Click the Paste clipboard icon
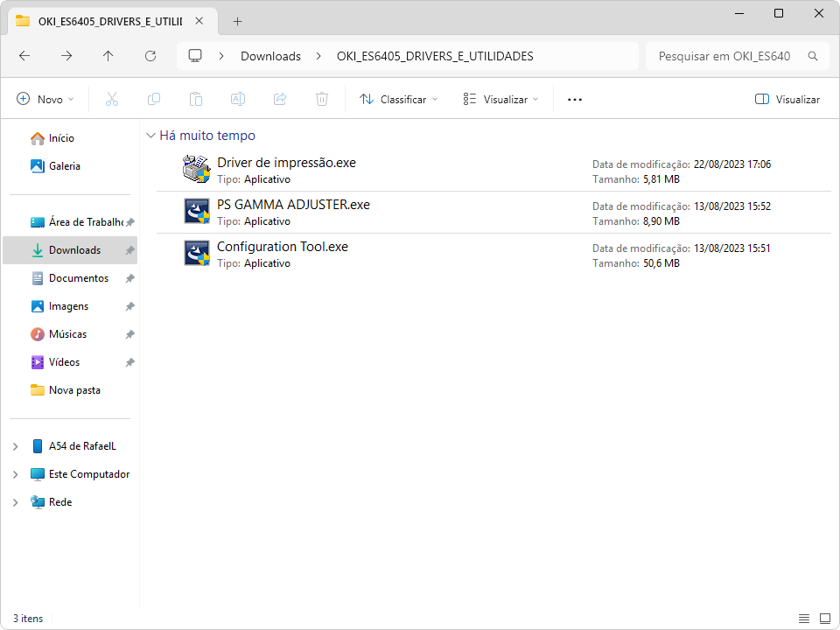This screenshot has width=840, height=630. pos(196,99)
